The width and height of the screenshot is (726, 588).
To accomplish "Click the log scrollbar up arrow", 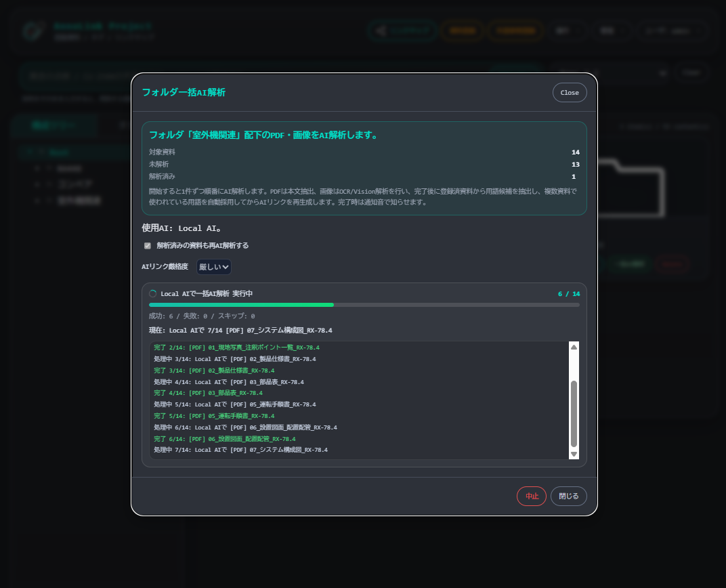I will [x=574, y=348].
